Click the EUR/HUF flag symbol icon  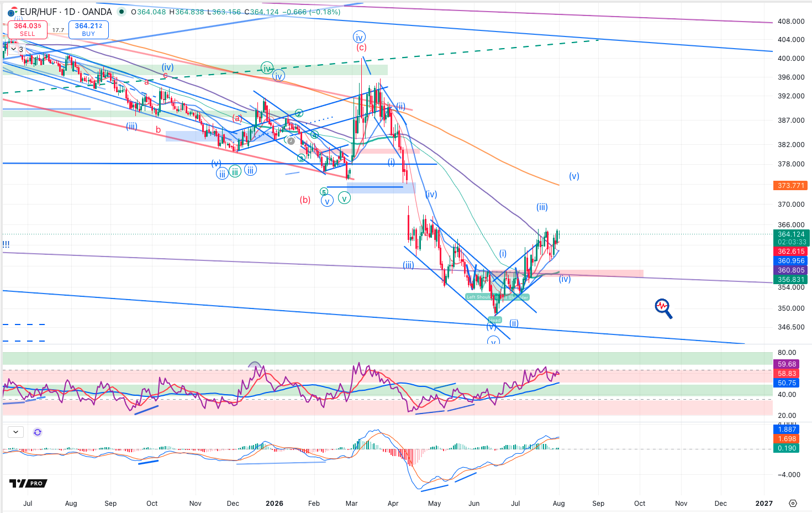tap(12, 12)
